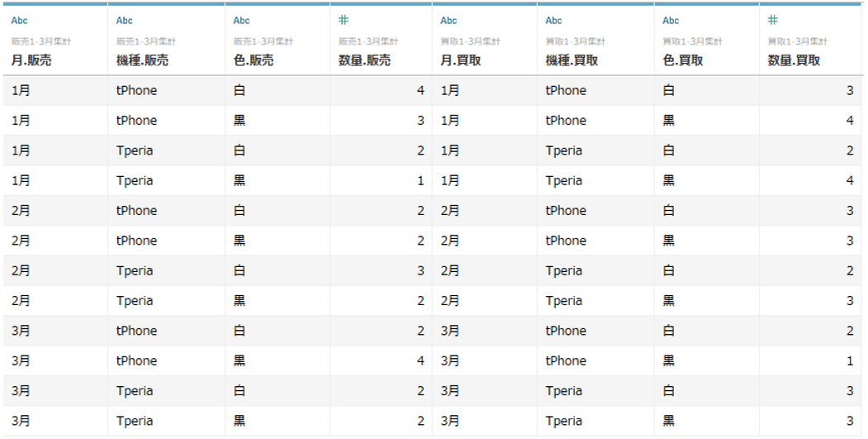Click the Abc type icon above 色.買取
Screen dimensions: 868x439
(671, 21)
